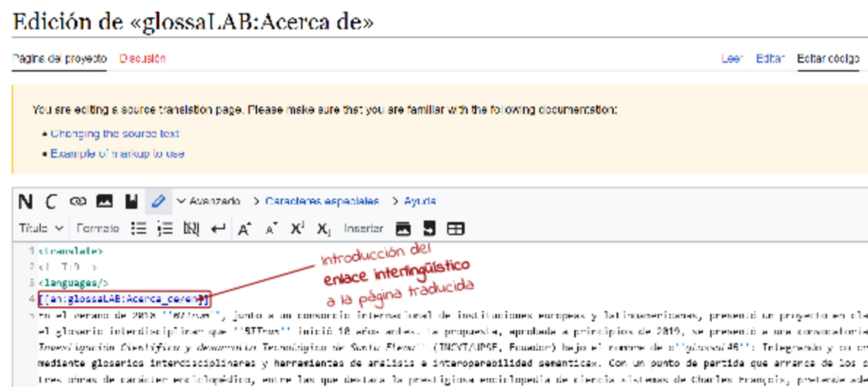Switch to the Editar tab

770,59
